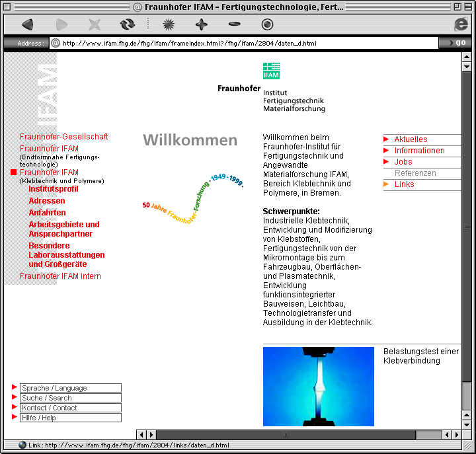Click the 50 Jahre Fraunhofer-Forschung banner
476x454 pixels.
click(193, 198)
